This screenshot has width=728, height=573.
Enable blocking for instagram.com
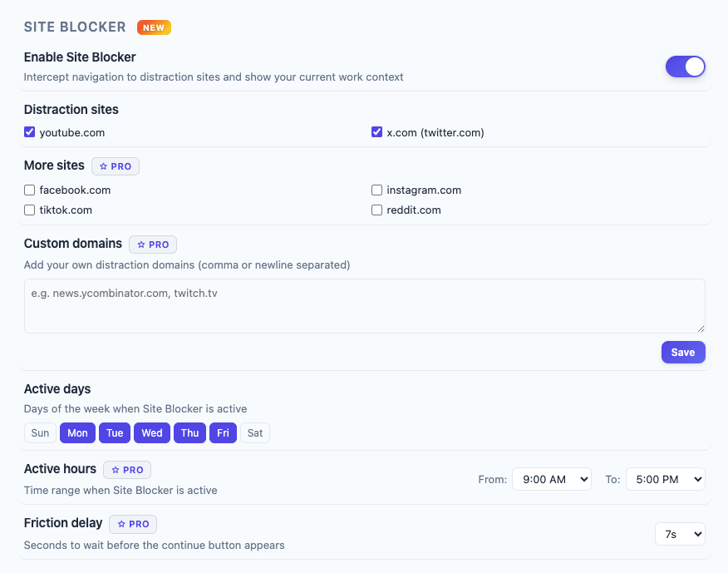point(376,190)
